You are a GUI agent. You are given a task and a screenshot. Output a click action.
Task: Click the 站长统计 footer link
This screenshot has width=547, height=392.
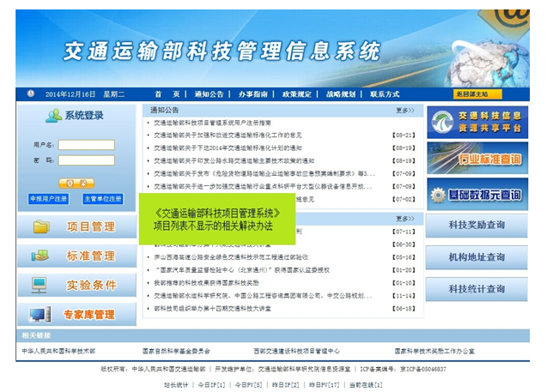tap(176, 385)
